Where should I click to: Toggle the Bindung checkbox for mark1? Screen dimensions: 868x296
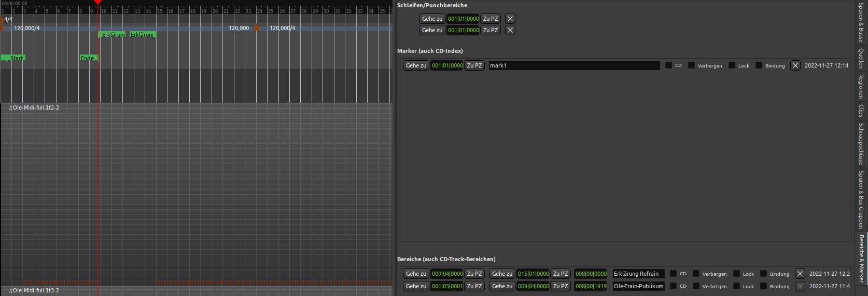759,65
